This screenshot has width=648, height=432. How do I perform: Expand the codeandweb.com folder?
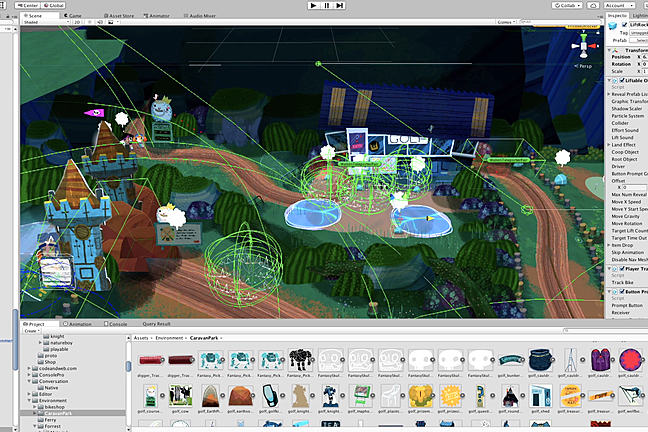pos(29,368)
